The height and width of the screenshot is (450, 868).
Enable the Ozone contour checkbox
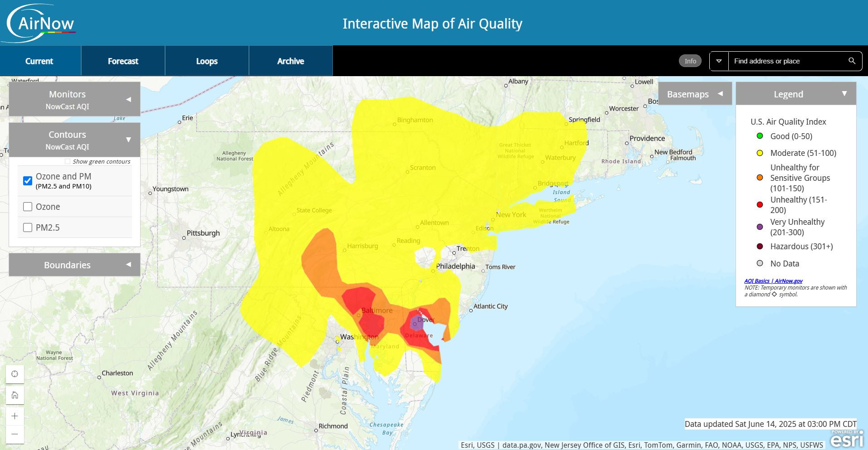point(28,207)
